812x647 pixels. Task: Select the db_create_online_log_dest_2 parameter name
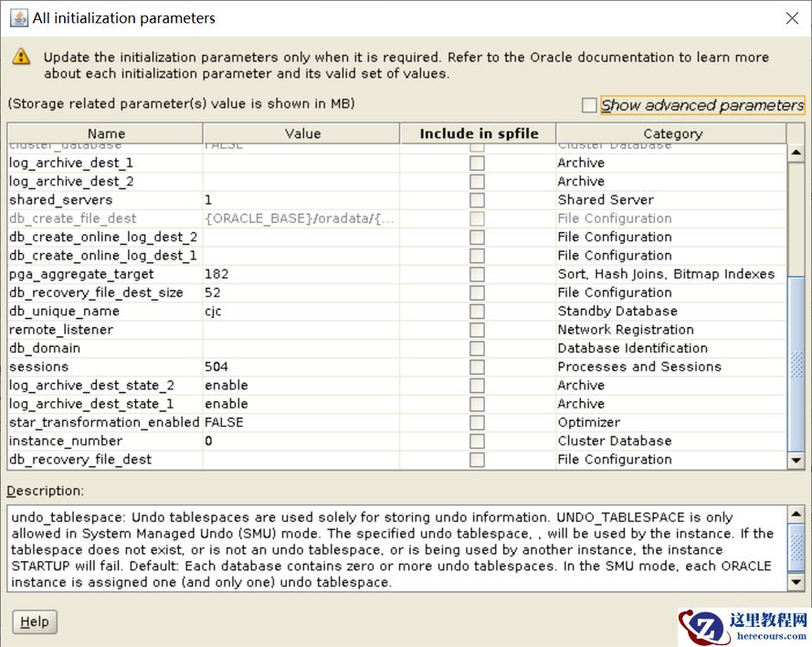103,238
